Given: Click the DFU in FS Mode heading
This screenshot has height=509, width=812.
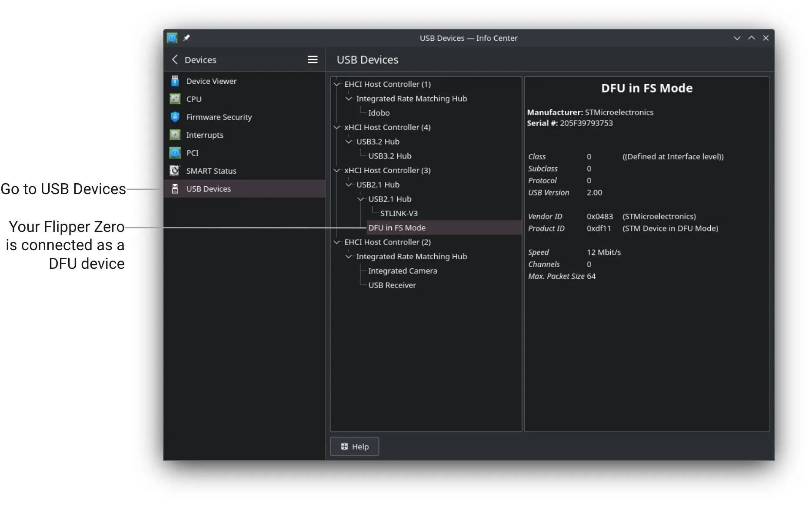Looking at the screenshot, I should coord(647,88).
